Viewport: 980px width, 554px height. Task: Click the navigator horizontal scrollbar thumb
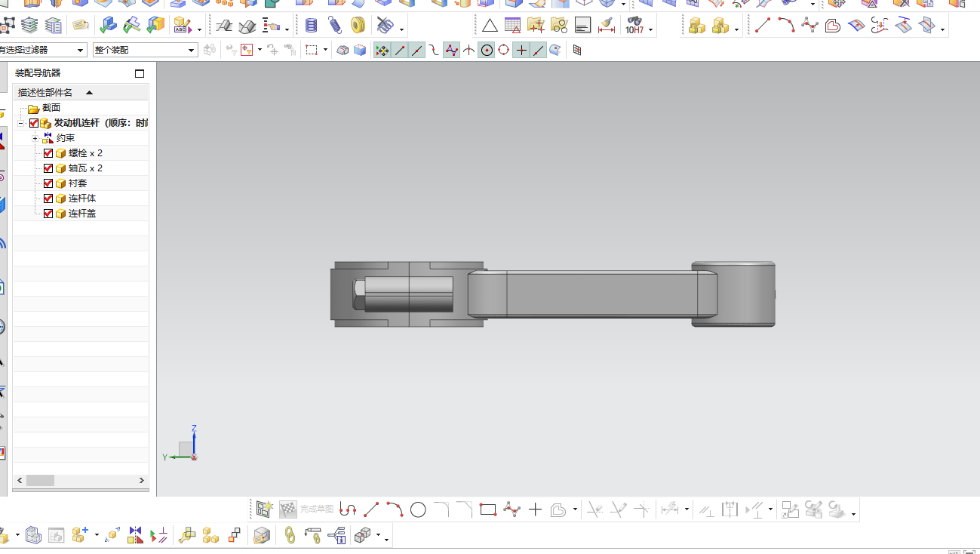coord(40,480)
